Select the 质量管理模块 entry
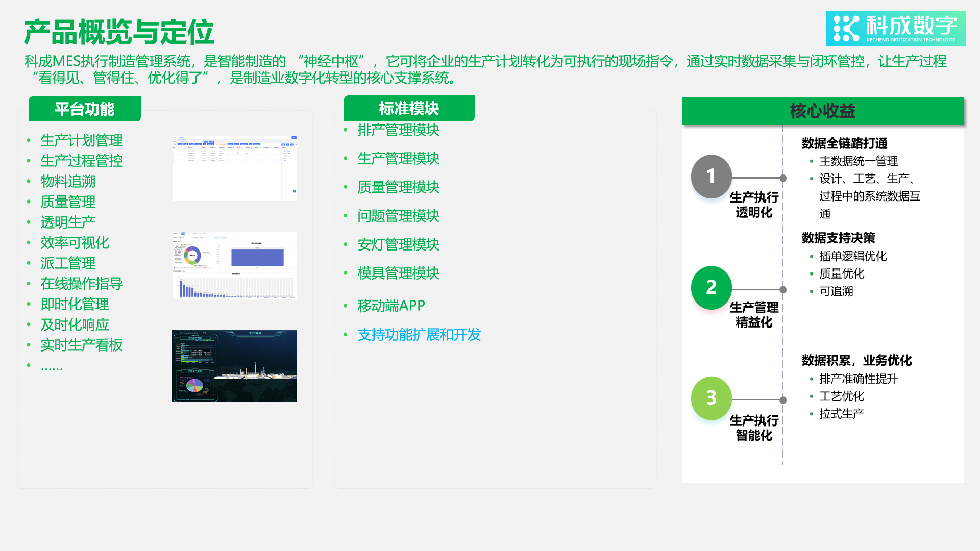This screenshot has height=551, width=980. coord(398,187)
